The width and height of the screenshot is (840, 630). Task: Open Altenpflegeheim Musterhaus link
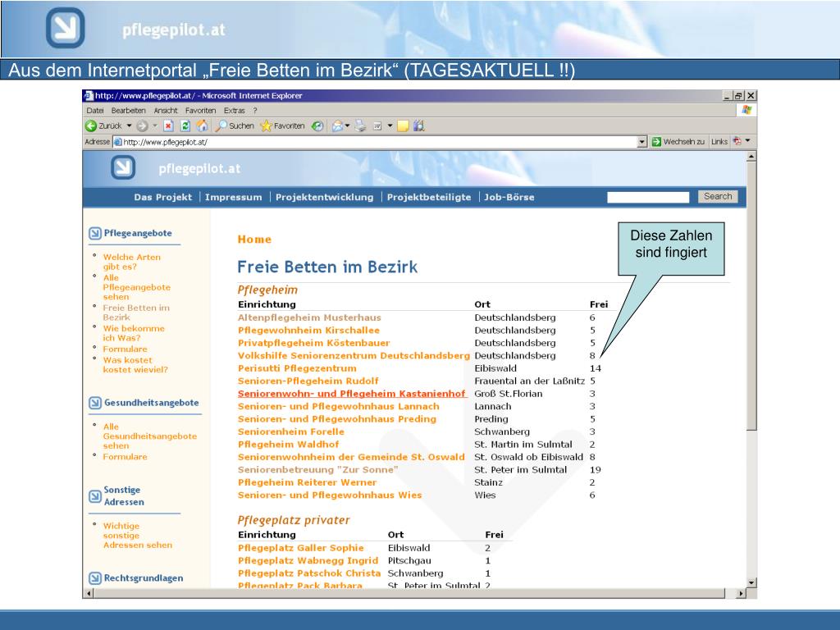coord(309,317)
